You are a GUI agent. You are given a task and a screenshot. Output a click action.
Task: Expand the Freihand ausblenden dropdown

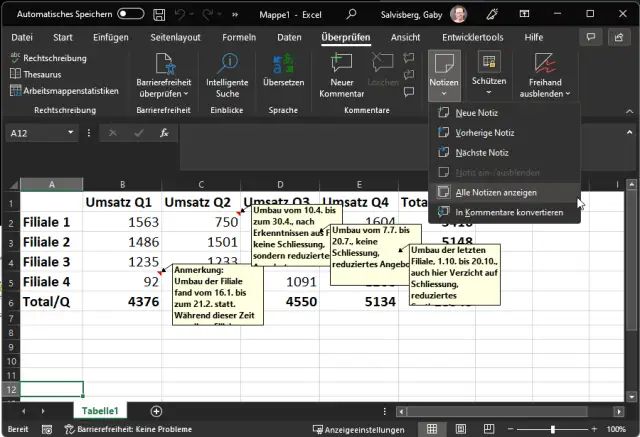[567, 93]
